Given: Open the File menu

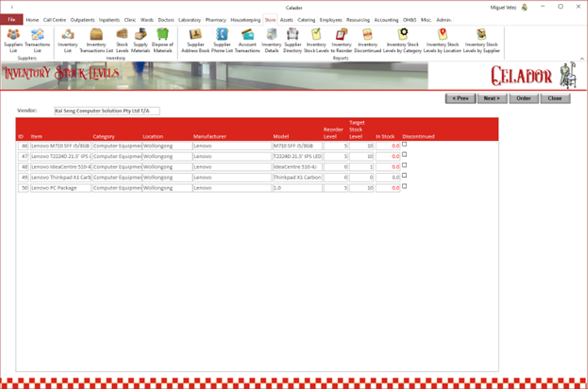Looking at the screenshot, I should coord(11,20).
